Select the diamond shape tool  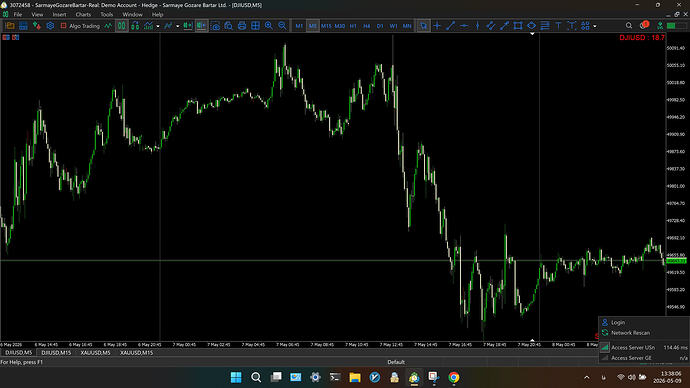532,26
